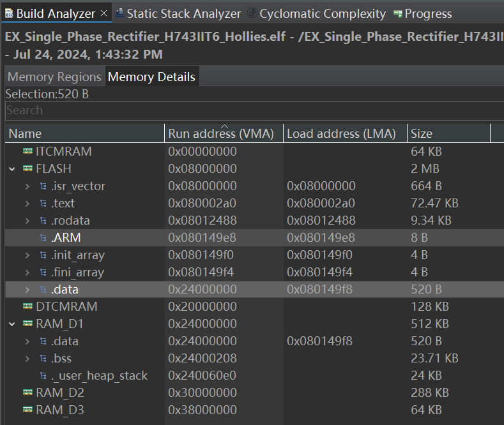
Task: Switch to the Memory Regions tab
Action: click(x=54, y=77)
